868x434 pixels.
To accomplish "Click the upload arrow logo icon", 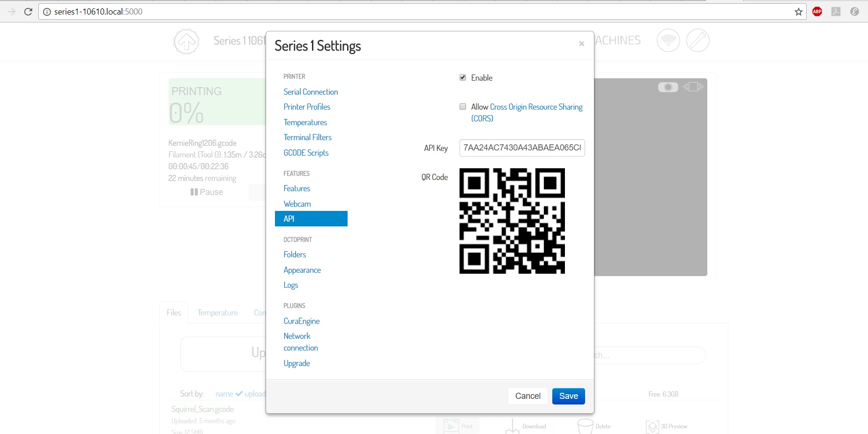I will coord(186,41).
